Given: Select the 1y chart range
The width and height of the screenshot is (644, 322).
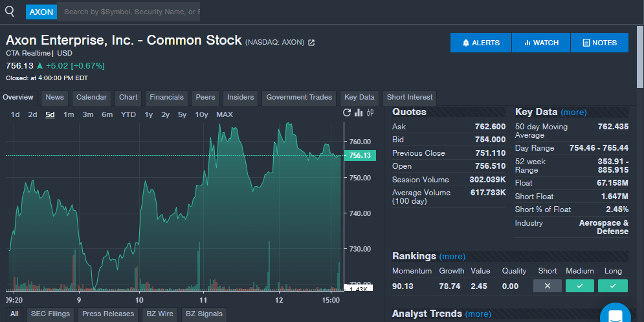Looking at the screenshot, I should coord(149,114).
